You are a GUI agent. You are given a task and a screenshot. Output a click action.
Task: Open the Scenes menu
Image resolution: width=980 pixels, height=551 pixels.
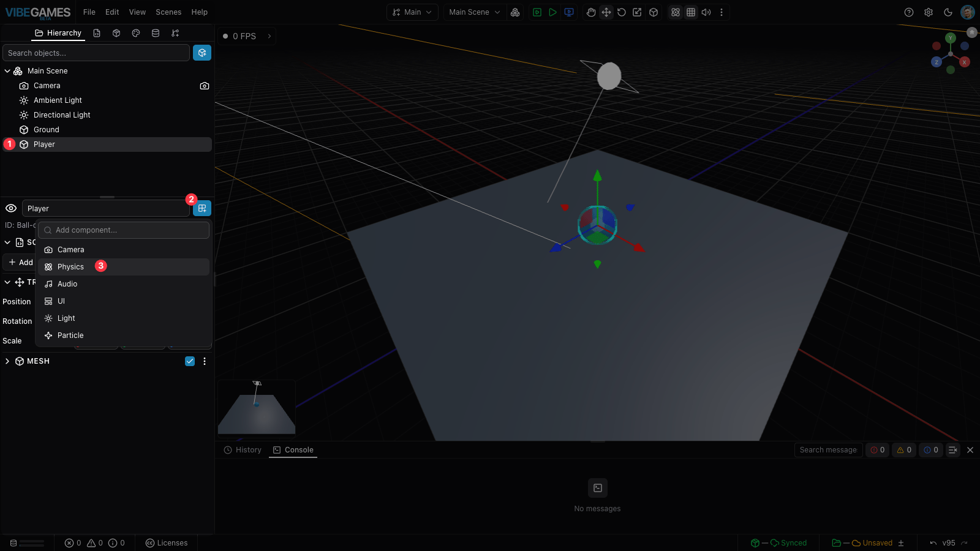[168, 12]
